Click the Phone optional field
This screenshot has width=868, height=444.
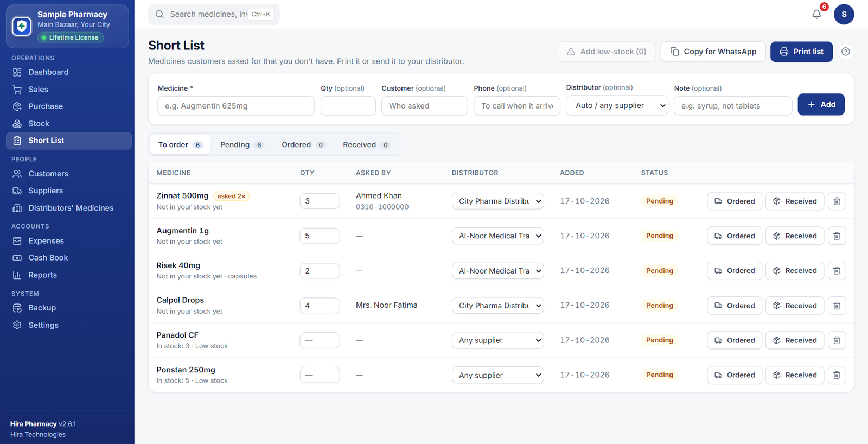point(516,106)
